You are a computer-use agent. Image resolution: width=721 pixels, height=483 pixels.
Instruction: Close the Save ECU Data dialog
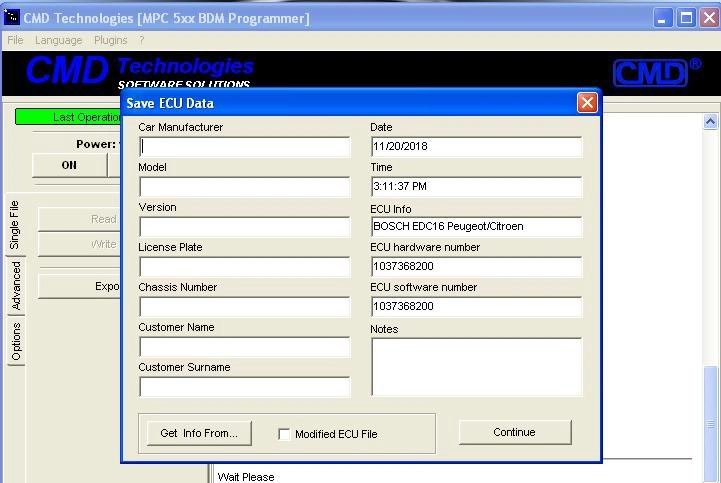587,103
